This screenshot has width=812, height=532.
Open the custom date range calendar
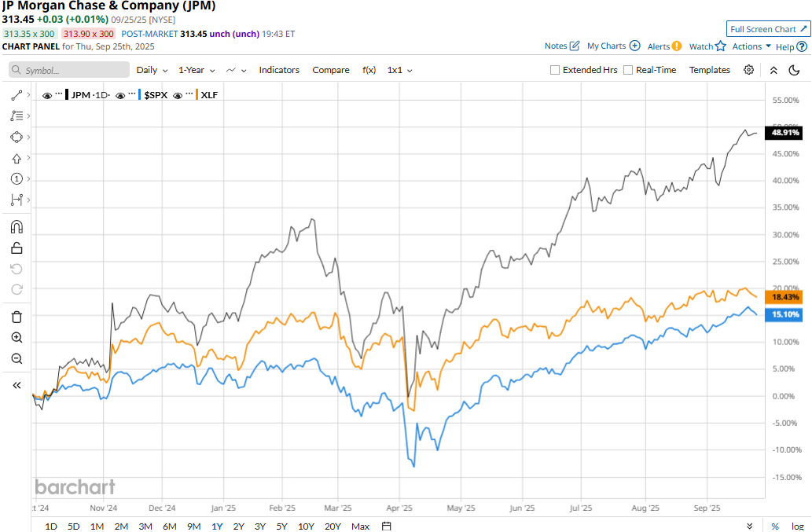pos(386,526)
